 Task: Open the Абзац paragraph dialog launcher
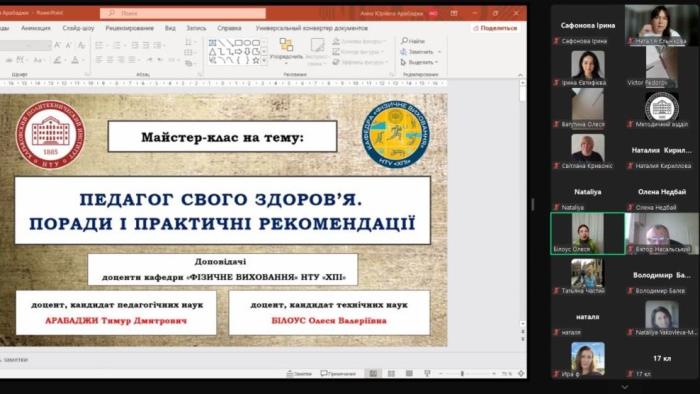pyautogui.click(x=200, y=75)
